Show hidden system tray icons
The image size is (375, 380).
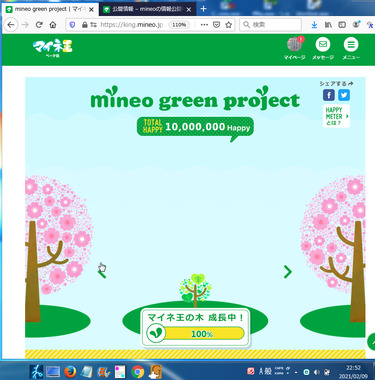[x=296, y=372]
